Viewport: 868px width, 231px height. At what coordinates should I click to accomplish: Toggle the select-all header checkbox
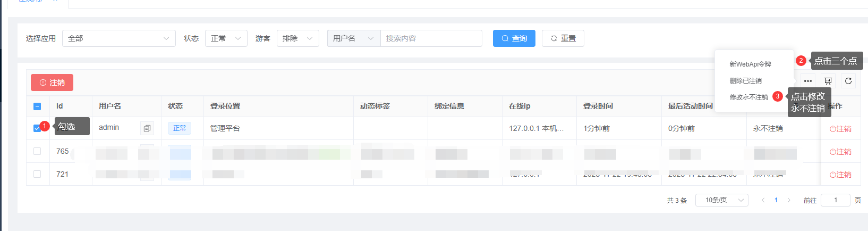[x=37, y=106]
